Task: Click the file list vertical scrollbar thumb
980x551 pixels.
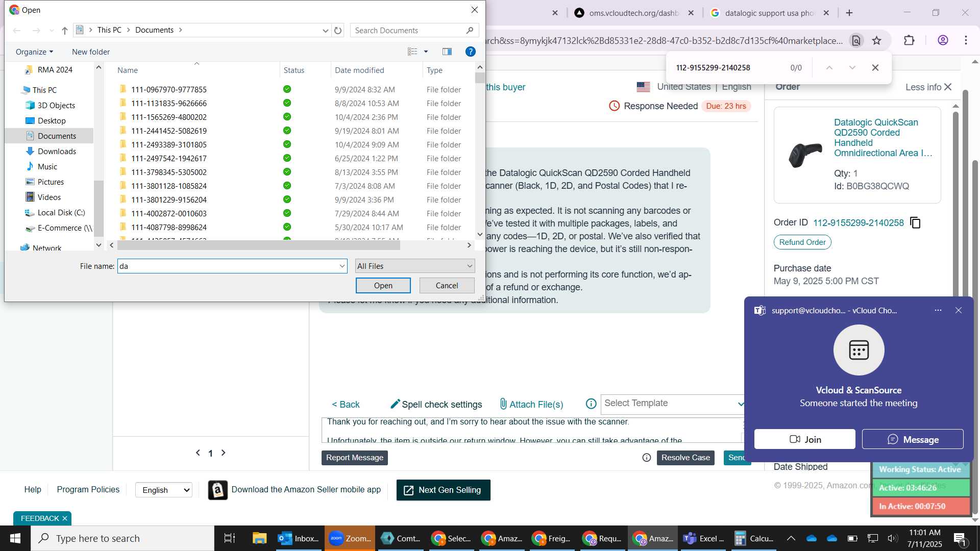Action: pos(480,78)
